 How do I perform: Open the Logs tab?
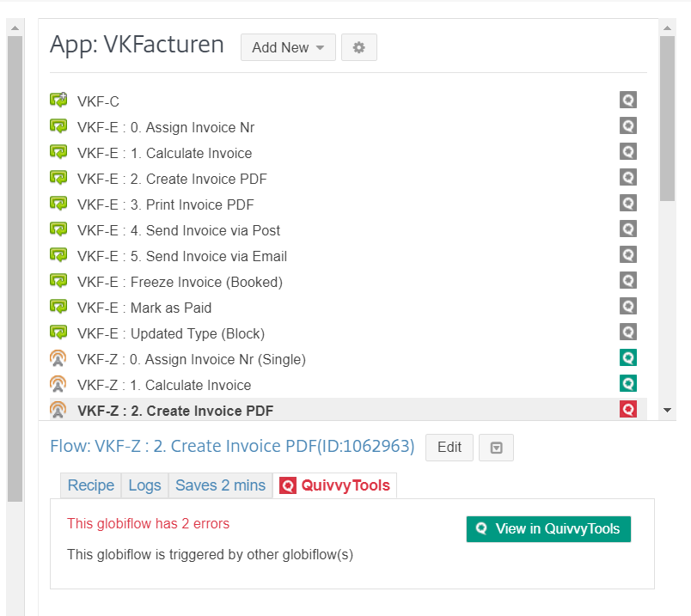144,485
